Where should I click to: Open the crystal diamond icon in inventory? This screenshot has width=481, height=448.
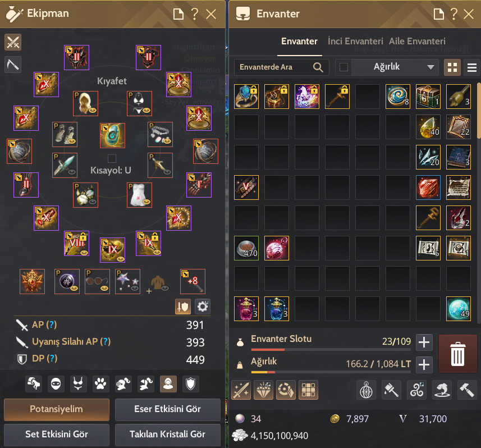tap(263, 390)
